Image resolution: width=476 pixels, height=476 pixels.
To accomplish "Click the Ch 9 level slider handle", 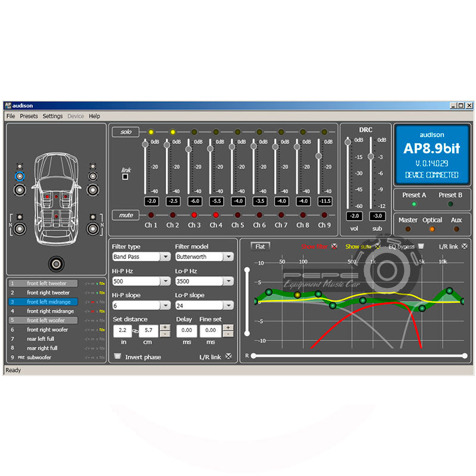I will (x=318, y=156).
